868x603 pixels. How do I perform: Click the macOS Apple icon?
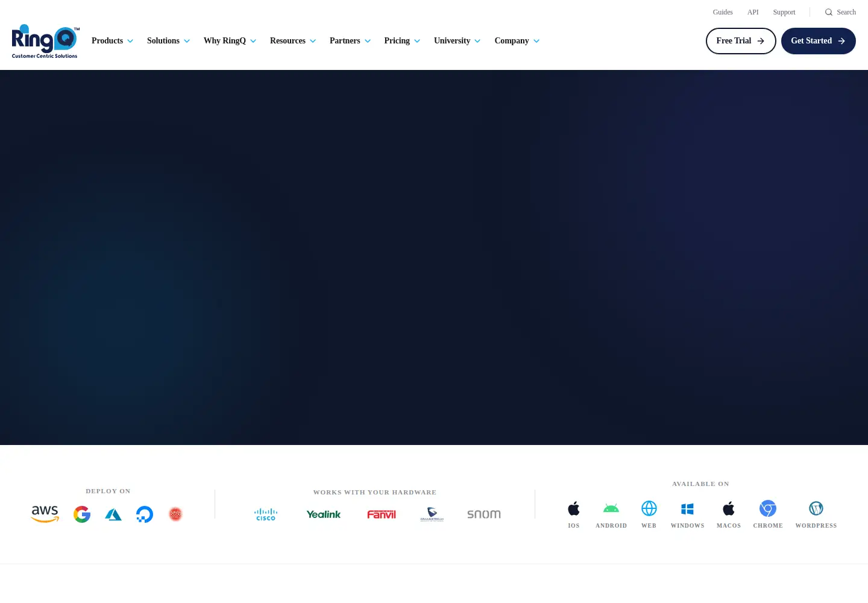(729, 508)
